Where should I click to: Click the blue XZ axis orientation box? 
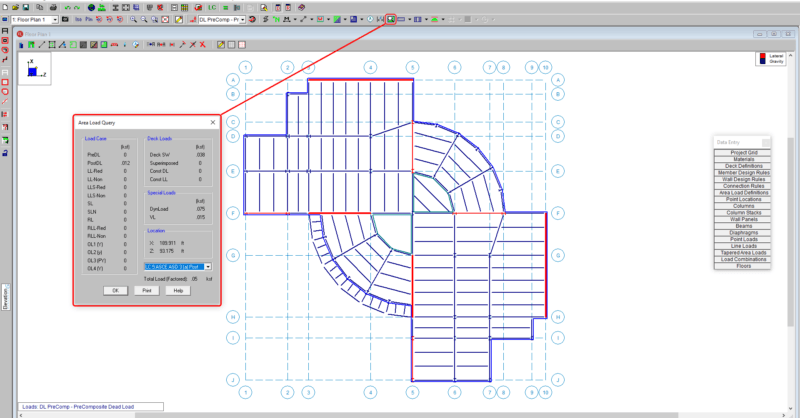coord(32,71)
